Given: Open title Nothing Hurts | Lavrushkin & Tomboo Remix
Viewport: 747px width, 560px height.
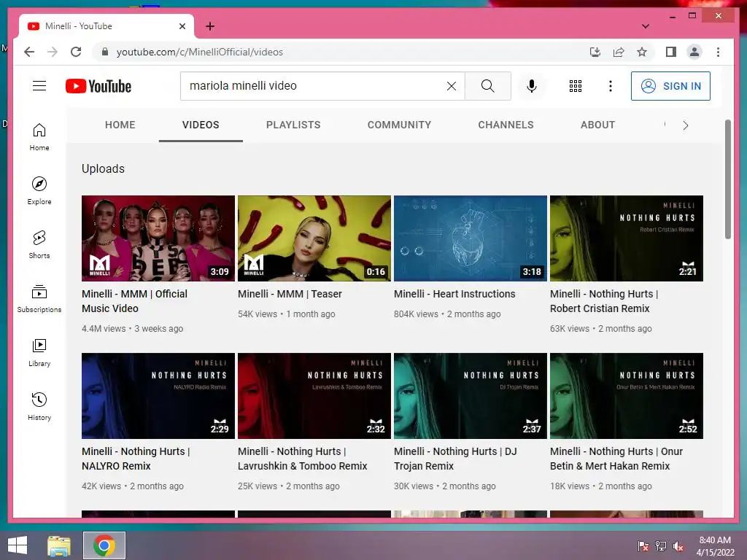Looking at the screenshot, I should pyautogui.click(x=303, y=459).
